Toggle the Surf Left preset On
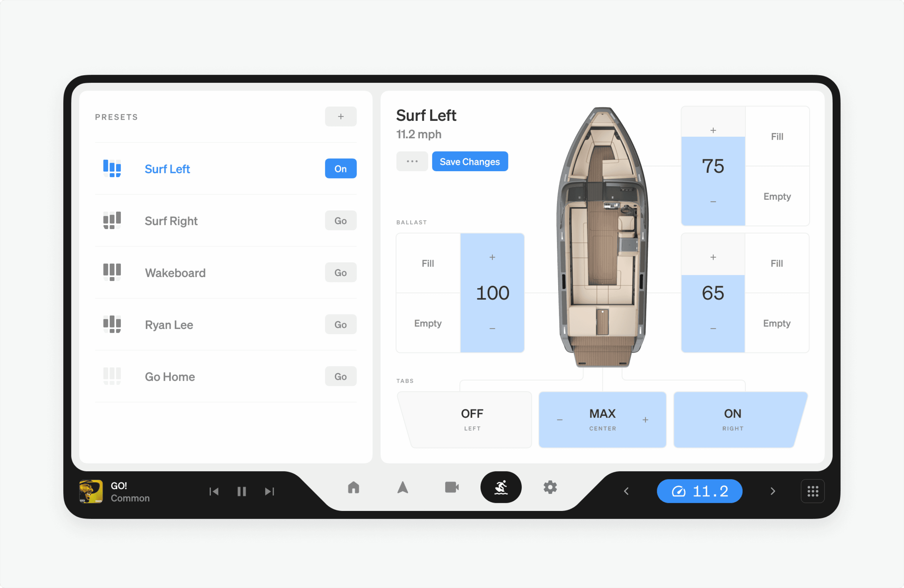Viewport: 904px width, 588px height. (341, 169)
